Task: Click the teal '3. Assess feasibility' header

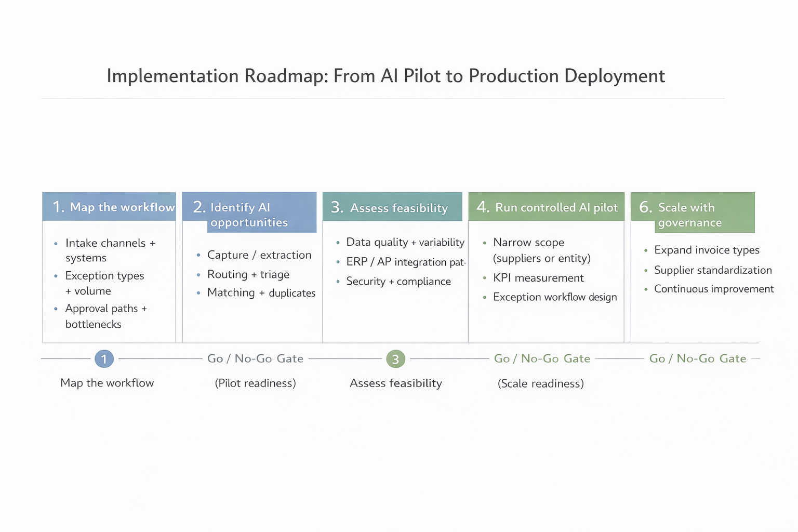Action: pyautogui.click(x=392, y=207)
